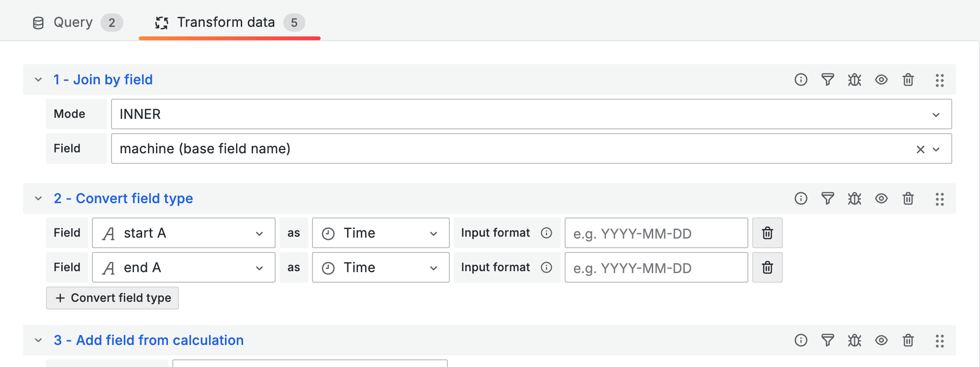This screenshot has width=980, height=367.
Task: Collapse the Join by field section
Action: (38, 80)
